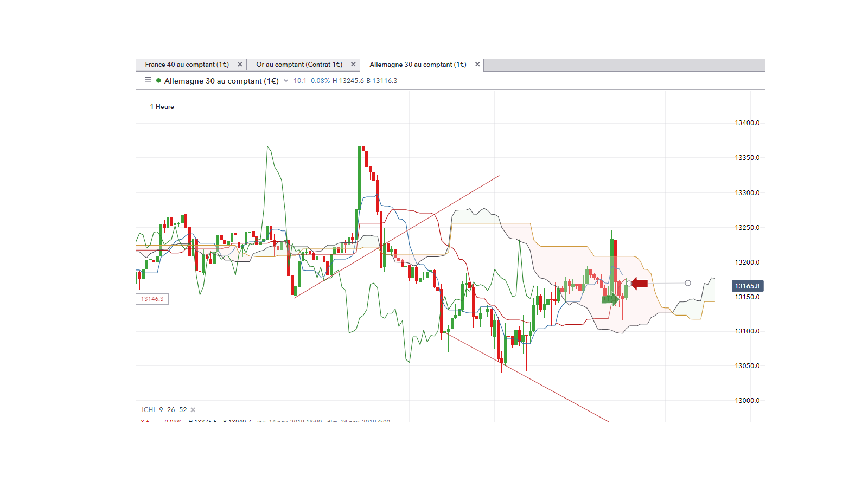868x488 pixels.
Task: Select the descending red trend line
Action: (526, 376)
